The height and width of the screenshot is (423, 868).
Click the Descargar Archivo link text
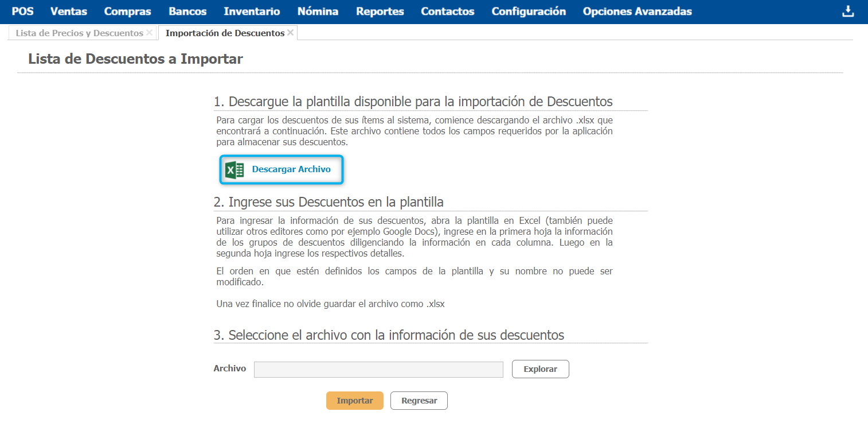pyautogui.click(x=291, y=169)
